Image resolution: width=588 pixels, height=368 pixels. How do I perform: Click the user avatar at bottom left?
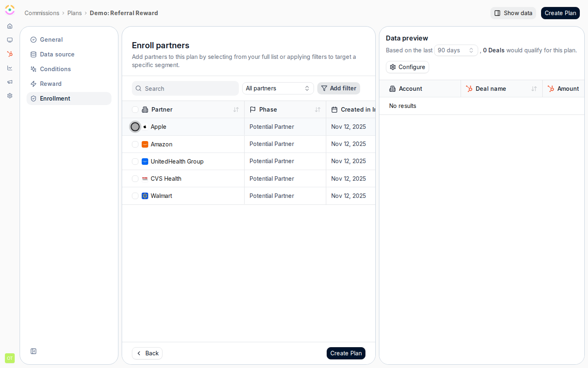pos(10,358)
